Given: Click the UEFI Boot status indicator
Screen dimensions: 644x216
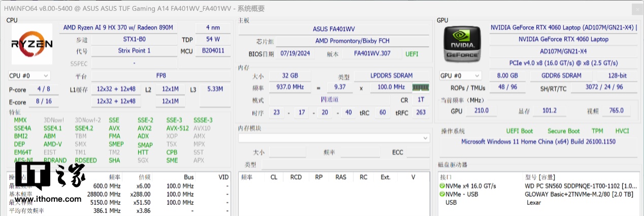Looking at the screenshot, I should [519, 131].
